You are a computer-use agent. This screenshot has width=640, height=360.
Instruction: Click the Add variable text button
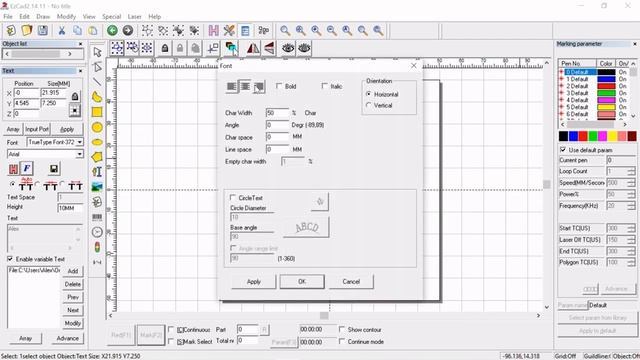pyautogui.click(x=73, y=271)
